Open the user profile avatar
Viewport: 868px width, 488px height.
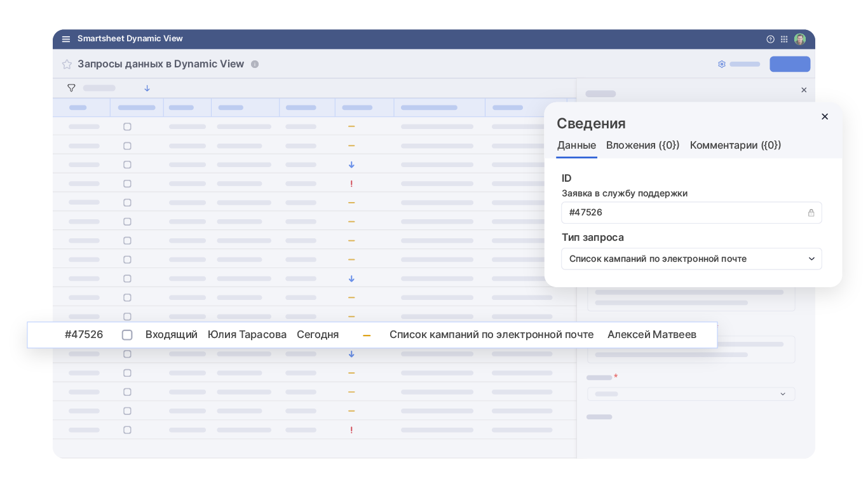tap(800, 39)
